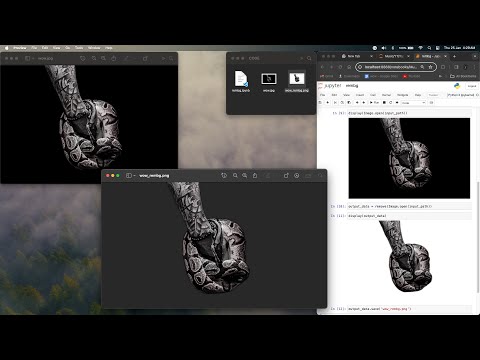The width and height of the screenshot is (480, 360).
Task: Open the Preview app menu
Action: point(20,48)
